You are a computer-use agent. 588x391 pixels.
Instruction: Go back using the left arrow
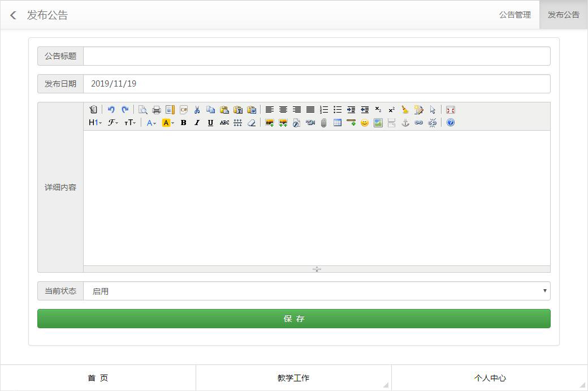(14, 15)
